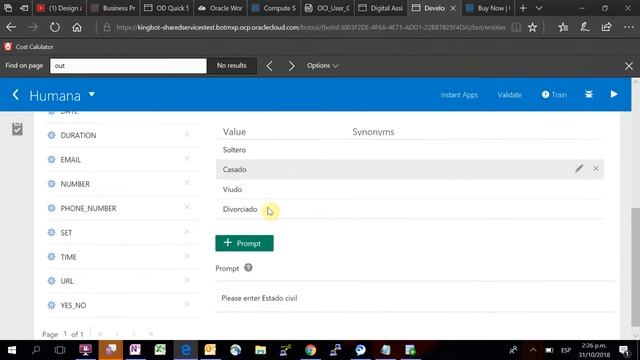
Task: Switch to the Digital Assi browser tab
Action: (380, 8)
